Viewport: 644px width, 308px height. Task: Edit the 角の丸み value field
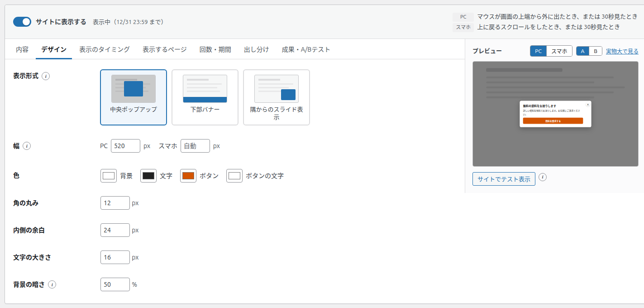[115, 203]
